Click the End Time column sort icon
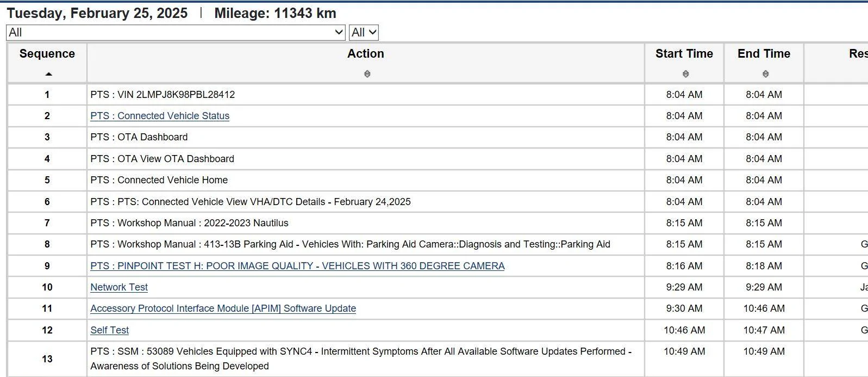Screen dimensions: 868x377 [x=764, y=72]
